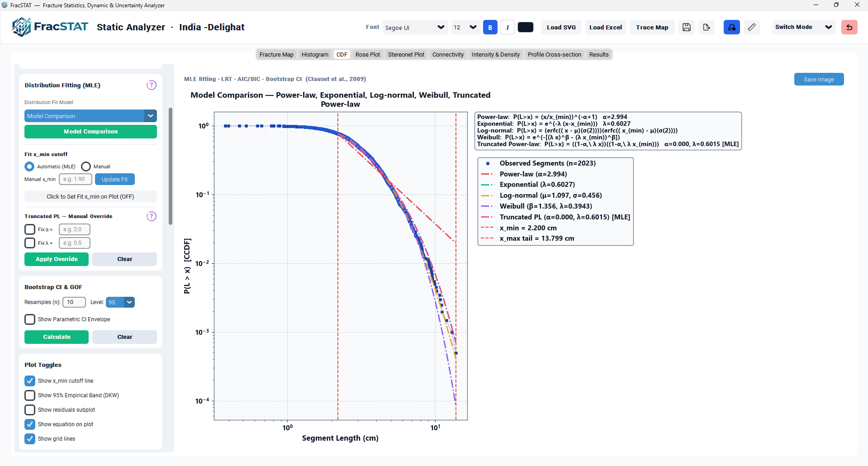Click the left panel scrollbar
The height and width of the screenshot is (466, 868).
click(171, 166)
